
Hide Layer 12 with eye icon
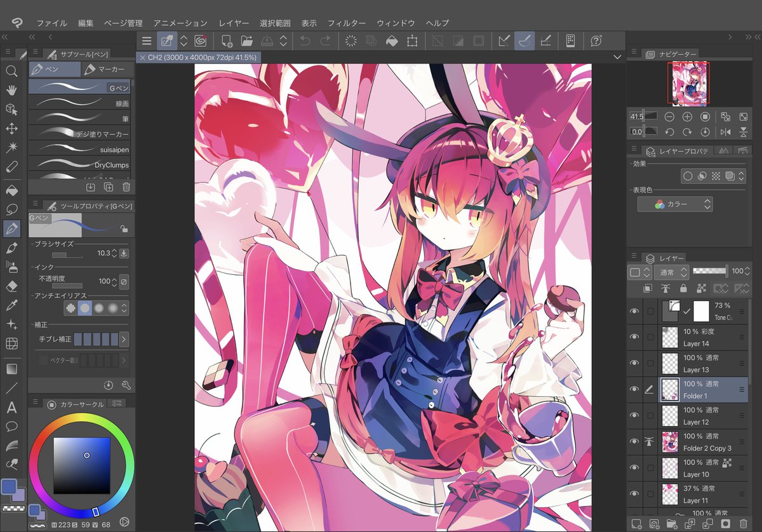point(634,415)
